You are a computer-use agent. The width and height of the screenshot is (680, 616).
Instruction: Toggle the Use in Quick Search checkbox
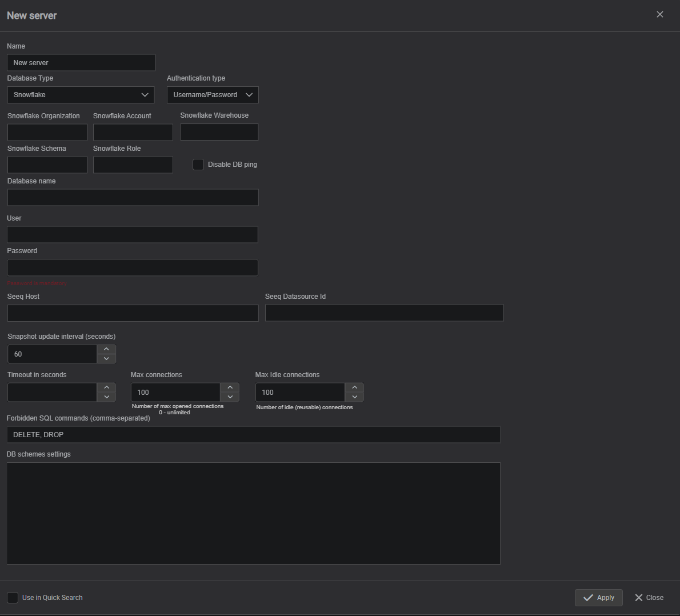(x=12, y=597)
